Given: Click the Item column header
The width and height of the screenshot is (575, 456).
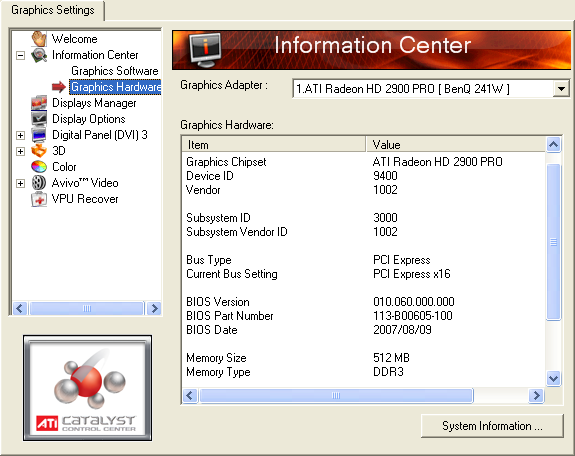Looking at the screenshot, I should pos(274,145).
